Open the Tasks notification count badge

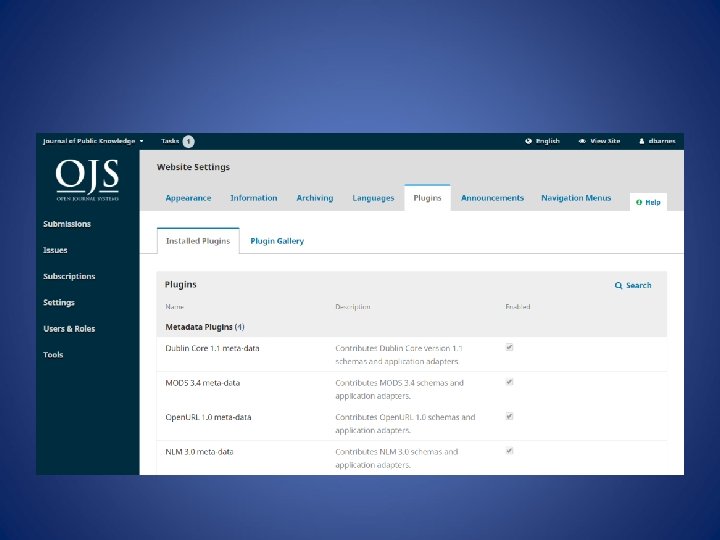[188, 141]
